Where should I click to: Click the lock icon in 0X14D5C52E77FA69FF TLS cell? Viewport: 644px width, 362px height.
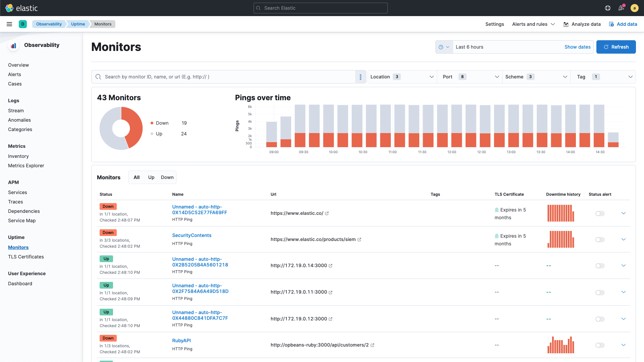pyautogui.click(x=497, y=210)
